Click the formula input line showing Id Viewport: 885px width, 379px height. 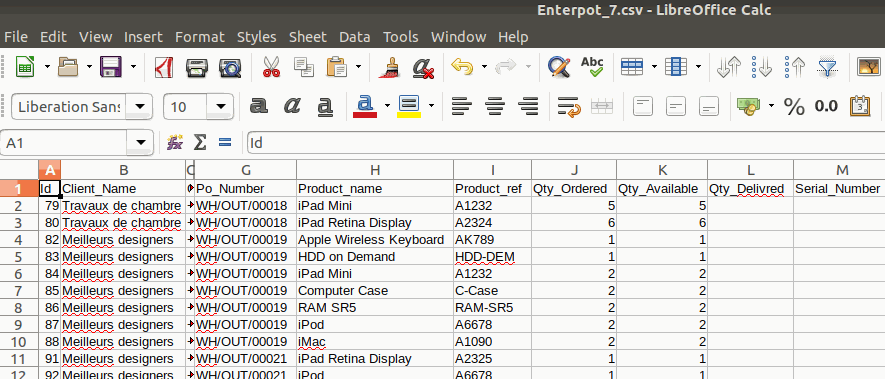point(566,143)
